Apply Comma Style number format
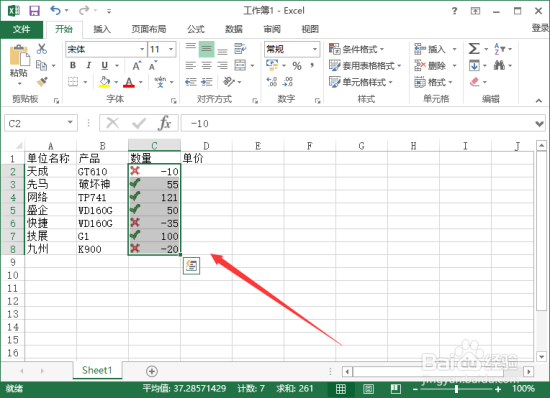This screenshot has width=550, height=398. click(x=311, y=66)
